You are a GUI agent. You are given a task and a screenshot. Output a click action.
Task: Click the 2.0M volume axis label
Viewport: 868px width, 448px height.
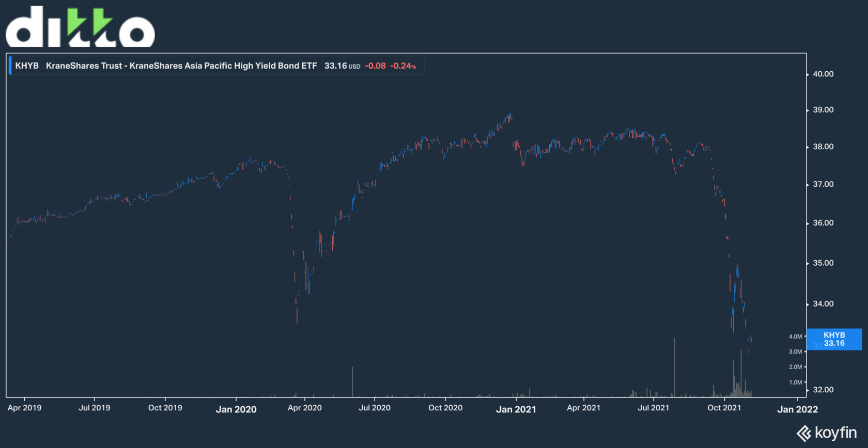pyautogui.click(x=795, y=367)
